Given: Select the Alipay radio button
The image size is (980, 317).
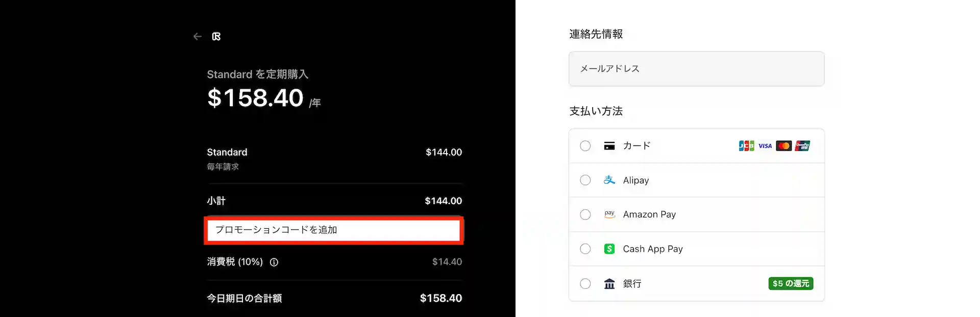Looking at the screenshot, I should (x=585, y=180).
